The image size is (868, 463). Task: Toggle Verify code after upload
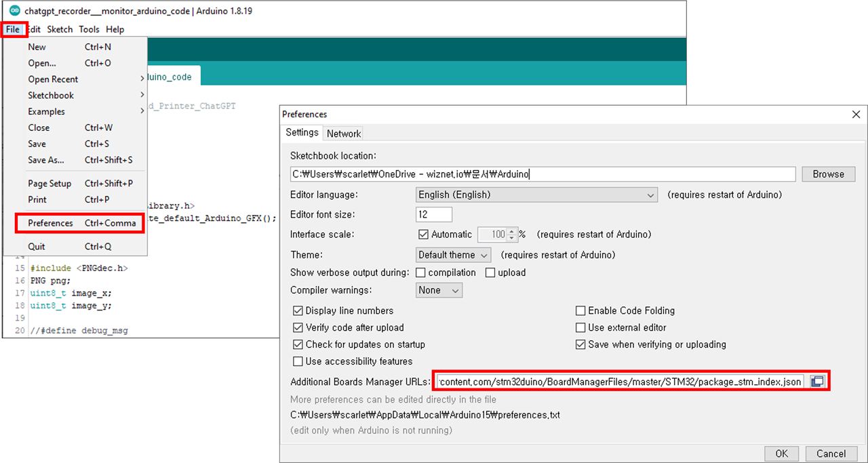coord(298,328)
